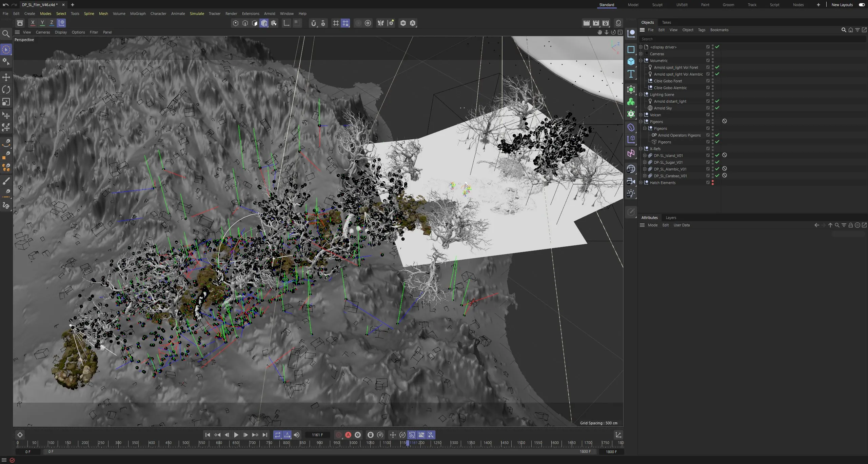Viewport: 868px width, 464px height.
Task: Open the Sculpt layout
Action: click(657, 5)
